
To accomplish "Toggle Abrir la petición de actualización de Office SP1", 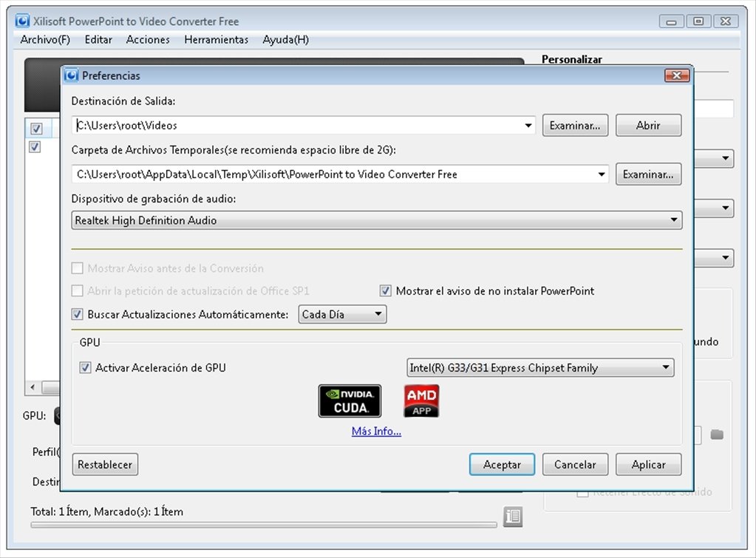I will [x=77, y=290].
